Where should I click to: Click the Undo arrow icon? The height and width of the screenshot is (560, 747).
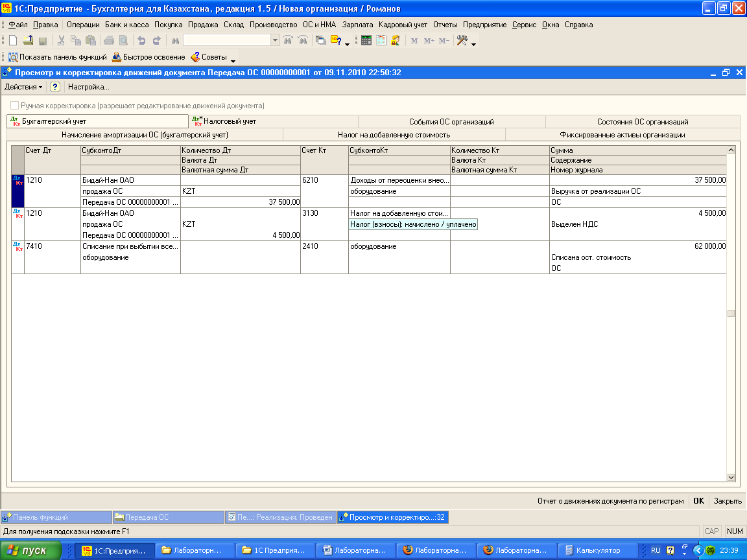(141, 41)
